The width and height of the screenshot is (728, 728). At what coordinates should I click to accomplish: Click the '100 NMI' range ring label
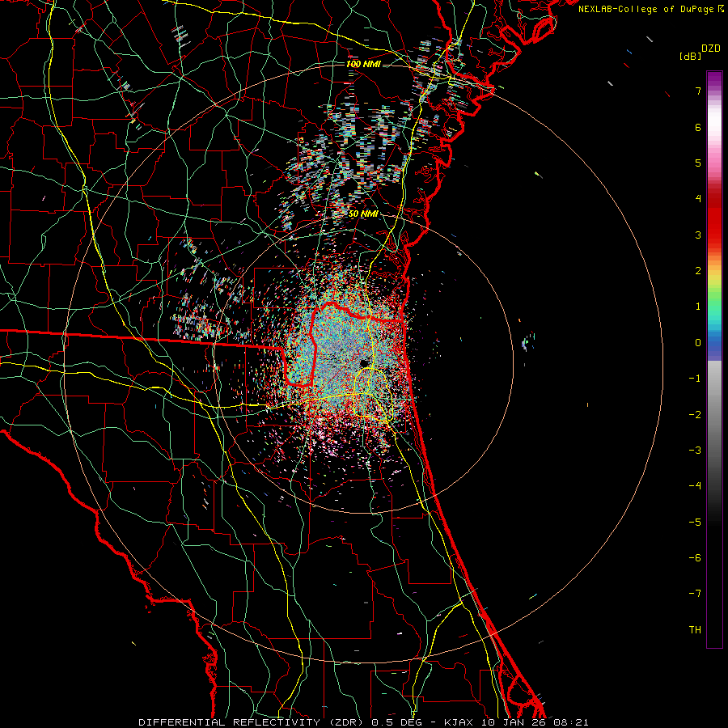pyautogui.click(x=363, y=64)
